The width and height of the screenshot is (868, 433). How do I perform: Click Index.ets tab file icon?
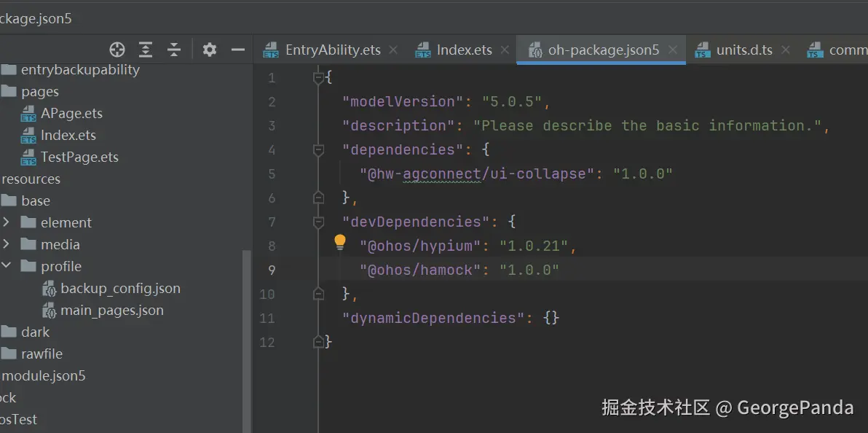[x=423, y=50]
